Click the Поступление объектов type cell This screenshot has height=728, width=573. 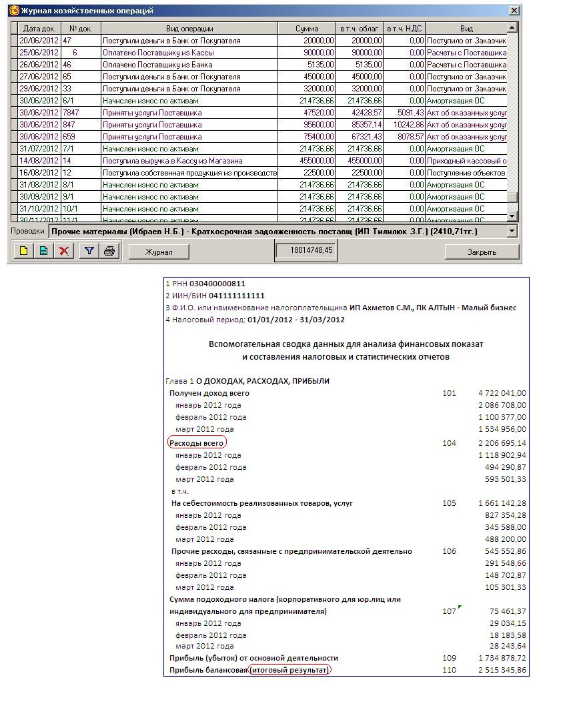pyautogui.click(x=466, y=173)
